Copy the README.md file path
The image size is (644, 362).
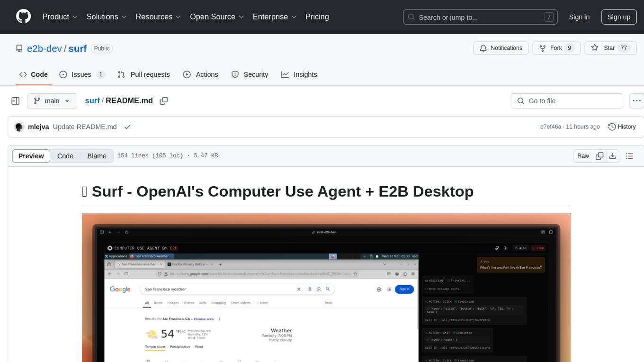[164, 101]
